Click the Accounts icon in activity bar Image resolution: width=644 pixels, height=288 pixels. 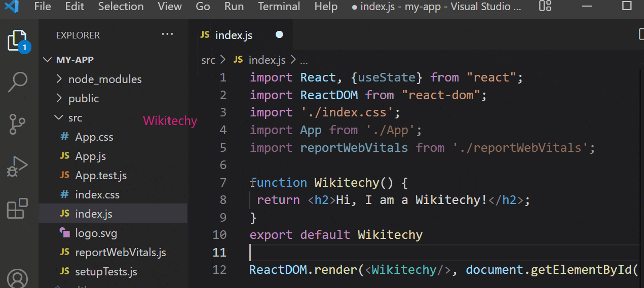pyautogui.click(x=18, y=278)
